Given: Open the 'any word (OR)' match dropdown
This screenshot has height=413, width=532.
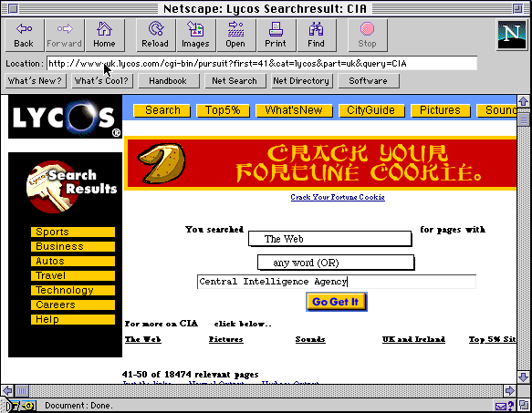Looking at the screenshot, I should [336, 263].
